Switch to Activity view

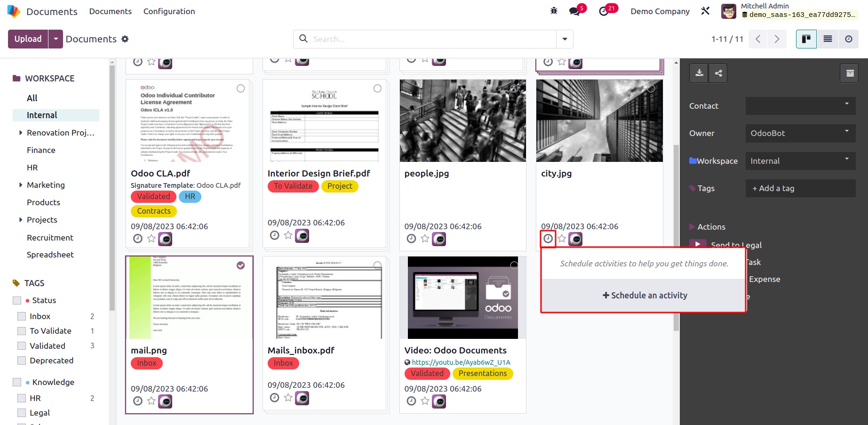(848, 39)
